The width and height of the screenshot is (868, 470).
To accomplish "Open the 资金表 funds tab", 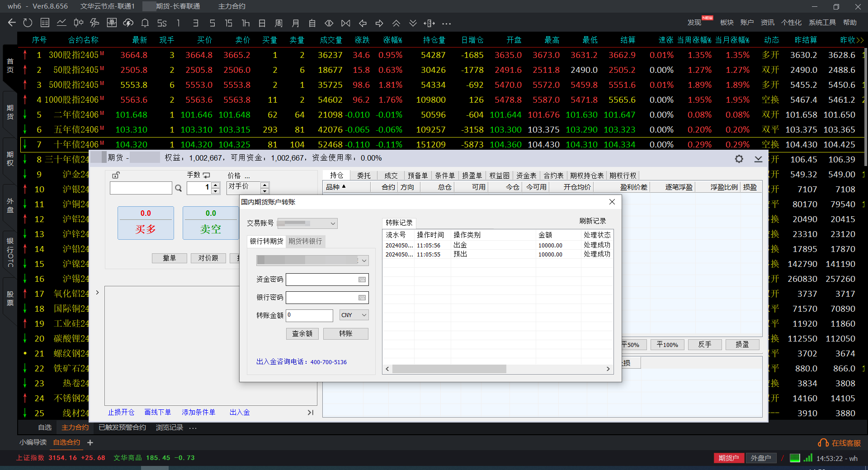I will click(x=527, y=176).
